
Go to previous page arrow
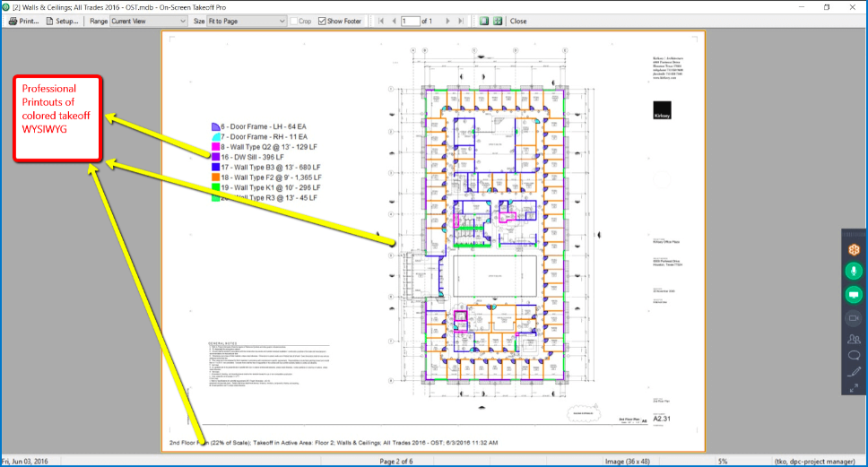[x=395, y=21]
